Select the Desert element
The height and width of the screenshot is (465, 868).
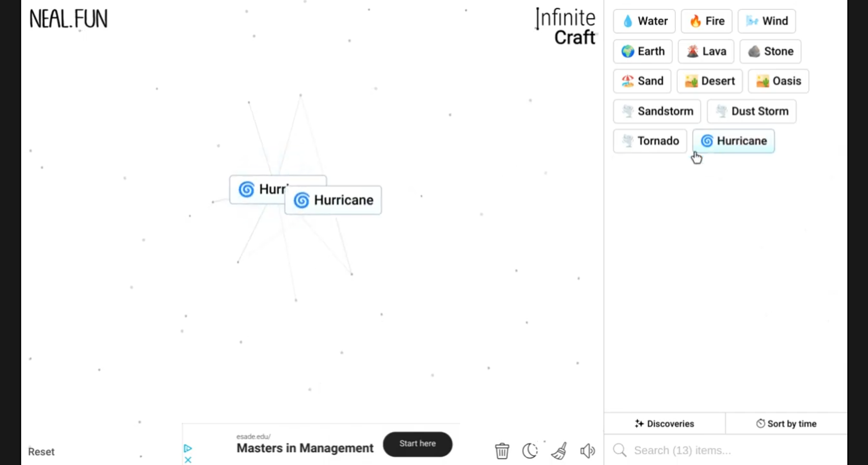[x=709, y=81]
